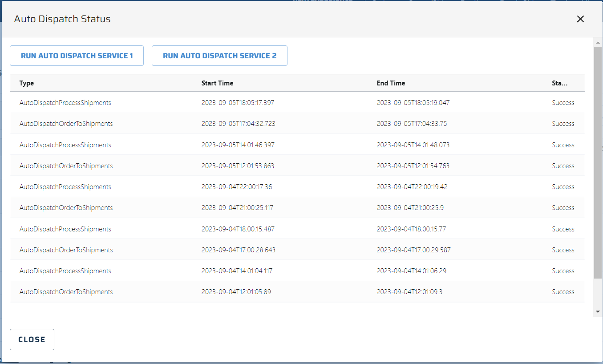
Task: Click Type cell in the 18:00:15.487 row
Action: [x=65, y=229]
